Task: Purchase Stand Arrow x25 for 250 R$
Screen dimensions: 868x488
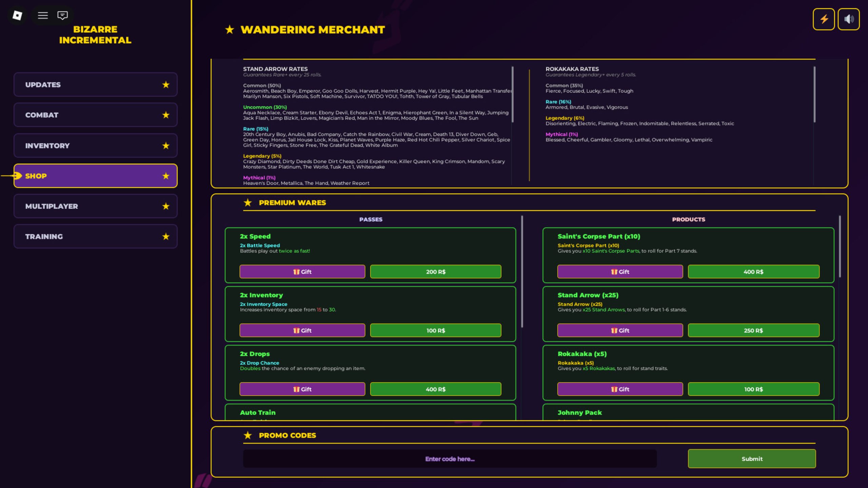Action: tap(753, 330)
